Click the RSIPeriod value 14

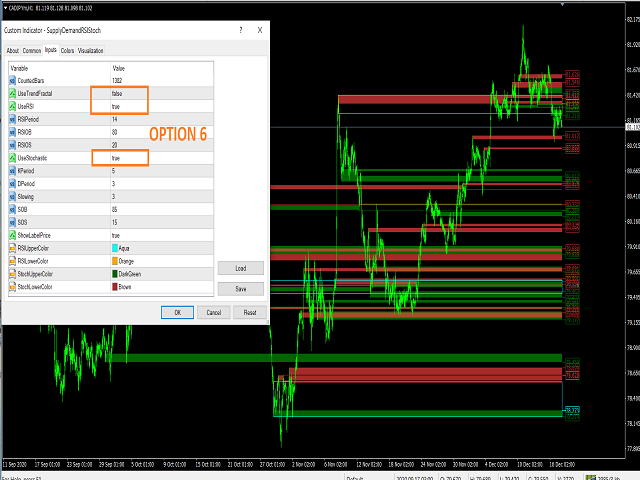coord(115,120)
